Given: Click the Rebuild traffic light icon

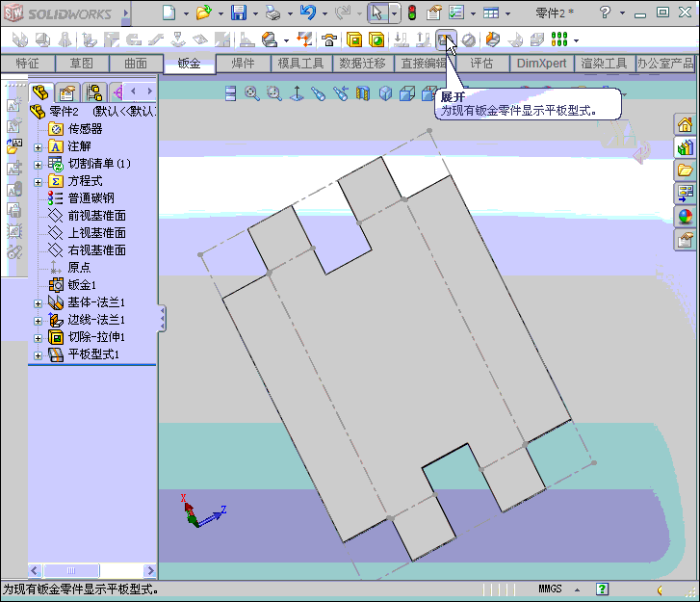Looking at the screenshot, I should tap(412, 13).
